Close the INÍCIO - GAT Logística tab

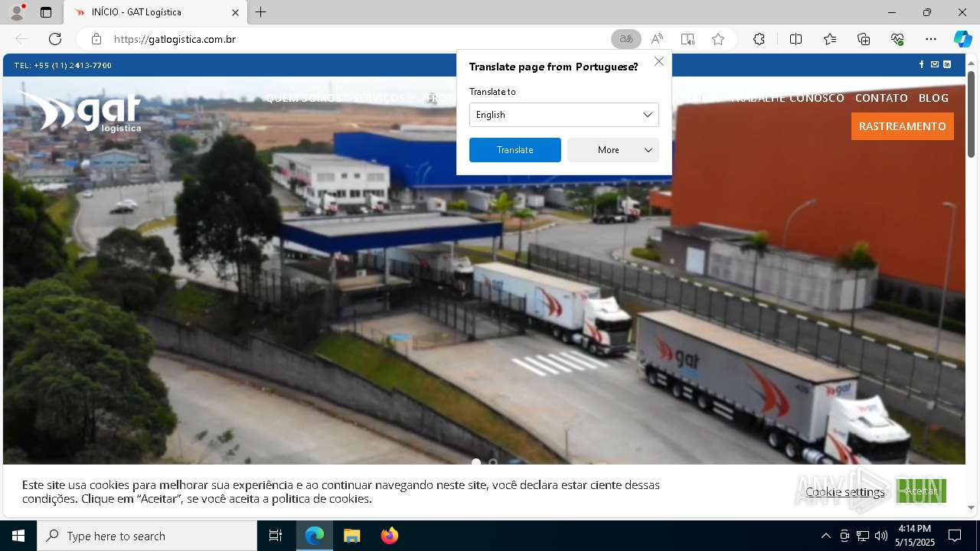tap(236, 12)
